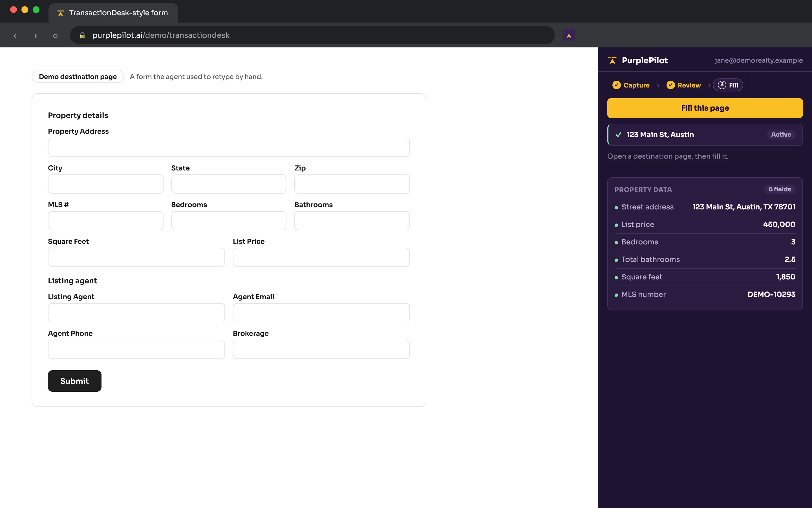Click the Capture step checkmark icon
The image size is (812, 508).
tap(616, 85)
